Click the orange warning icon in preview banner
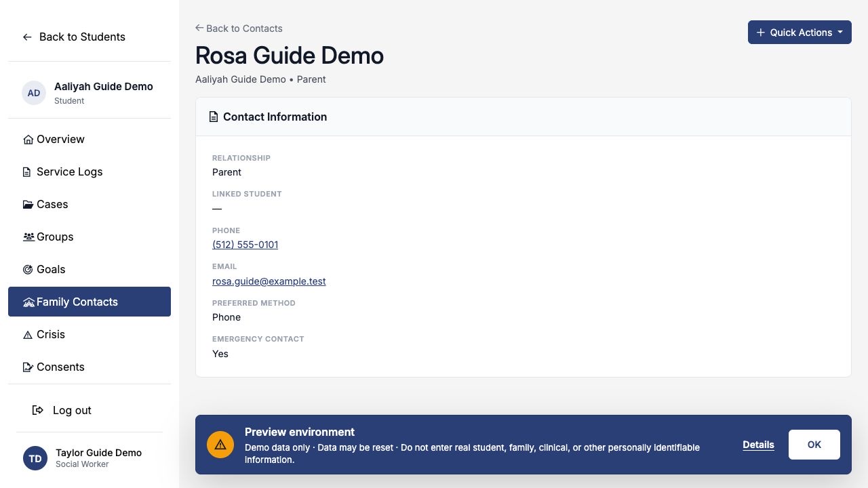This screenshot has width=868, height=488. [x=220, y=445]
